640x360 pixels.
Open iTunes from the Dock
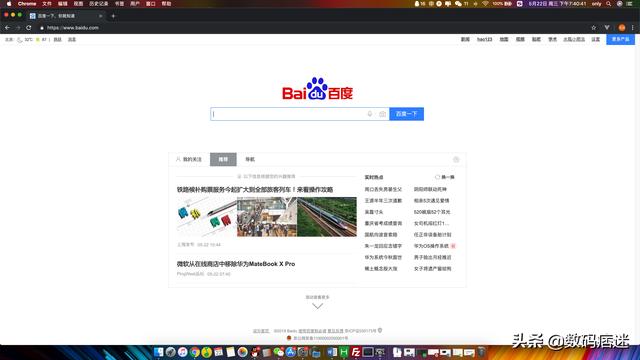(182, 352)
